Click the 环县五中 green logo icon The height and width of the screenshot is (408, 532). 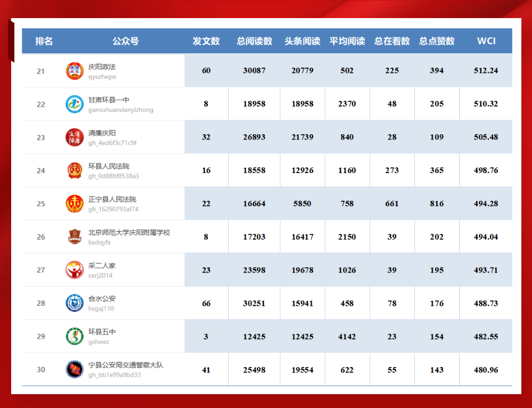(74, 336)
